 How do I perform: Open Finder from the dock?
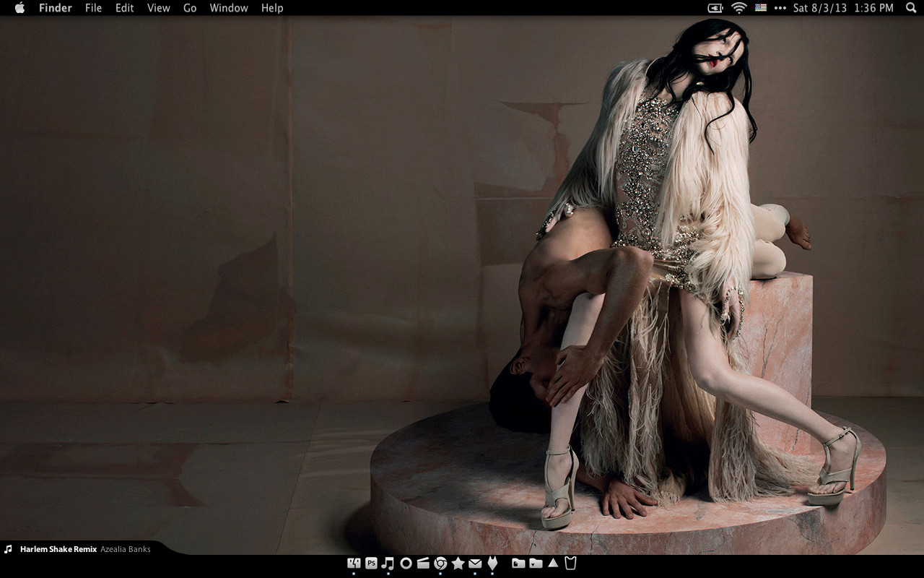coord(354,564)
